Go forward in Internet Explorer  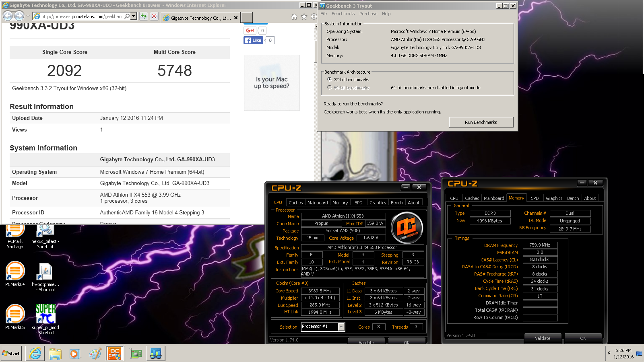coord(19,16)
